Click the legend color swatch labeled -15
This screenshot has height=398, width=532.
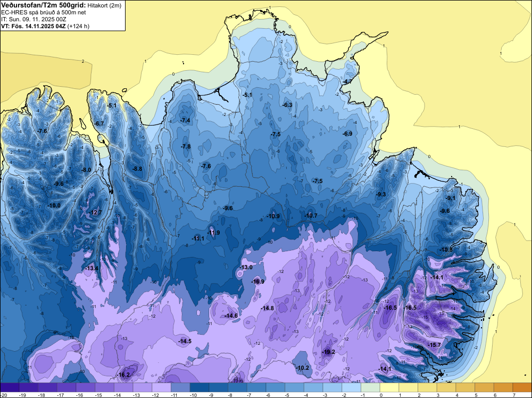coord(104,387)
